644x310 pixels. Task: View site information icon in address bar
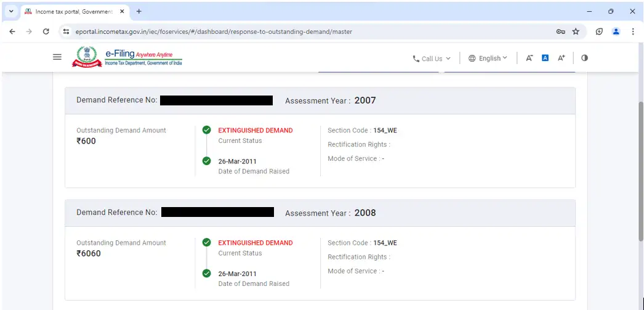pyautogui.click(x=66, y=31)
